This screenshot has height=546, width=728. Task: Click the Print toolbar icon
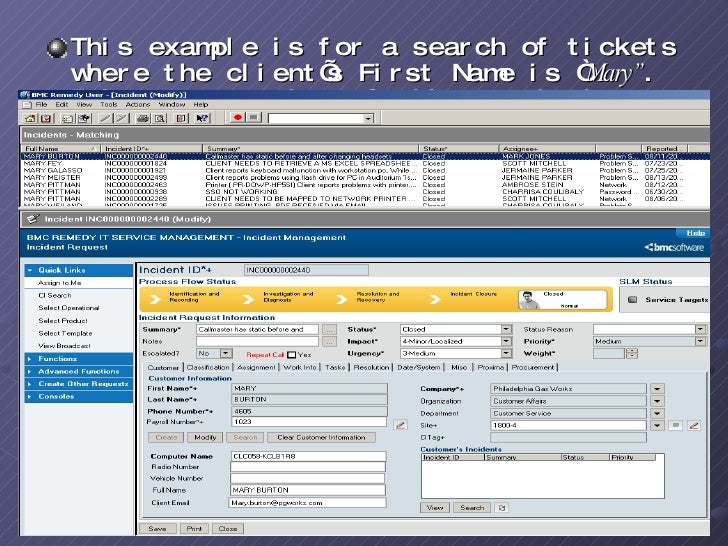(x=143, y=118)
